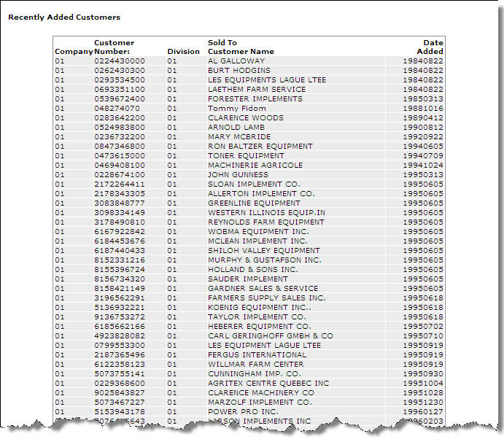Click the Customer Number column header
Viewport: 504px width, 439px height.
tap(114, 47)
